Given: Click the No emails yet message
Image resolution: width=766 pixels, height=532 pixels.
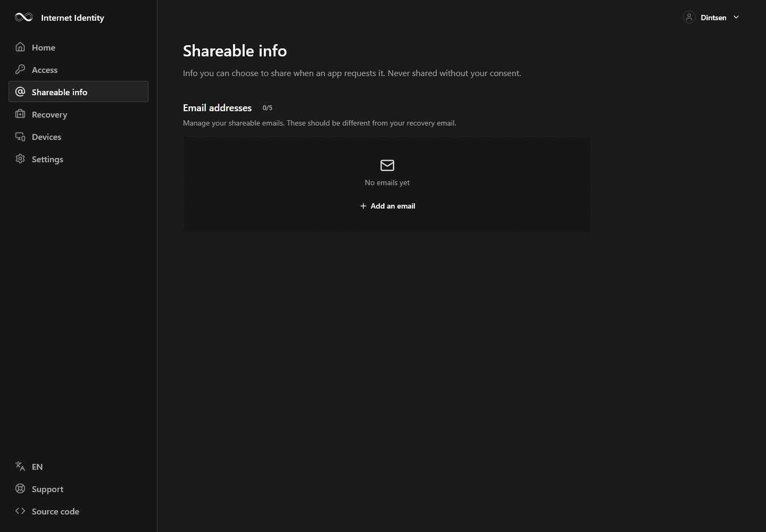Looking at the screenshot, I should tap(387, 182).
